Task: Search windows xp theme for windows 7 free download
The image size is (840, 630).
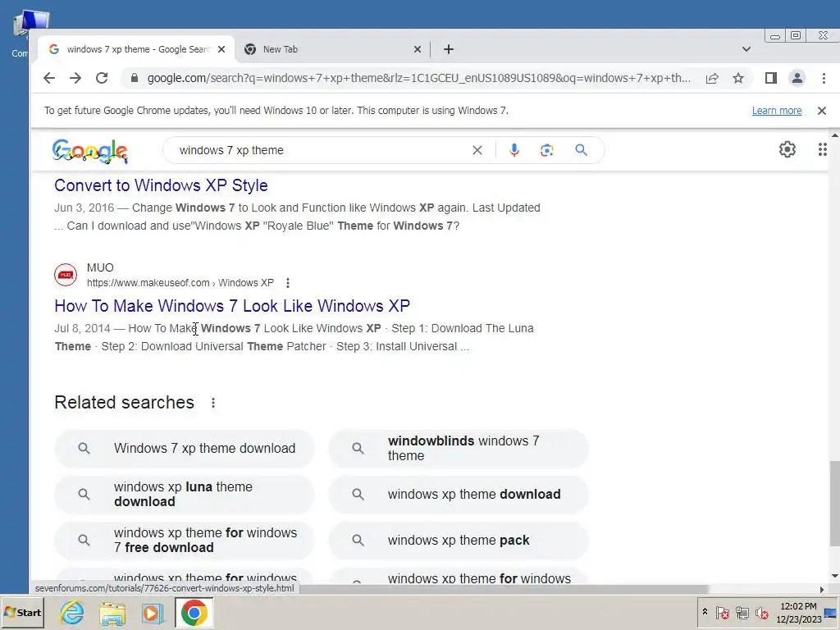Action: tap(185, 540)
